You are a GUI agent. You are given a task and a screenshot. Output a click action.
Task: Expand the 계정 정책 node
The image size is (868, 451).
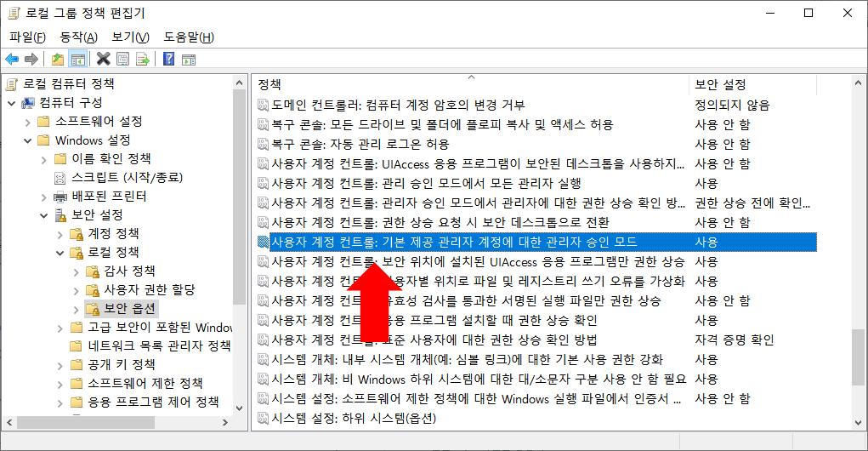(60, 234)
